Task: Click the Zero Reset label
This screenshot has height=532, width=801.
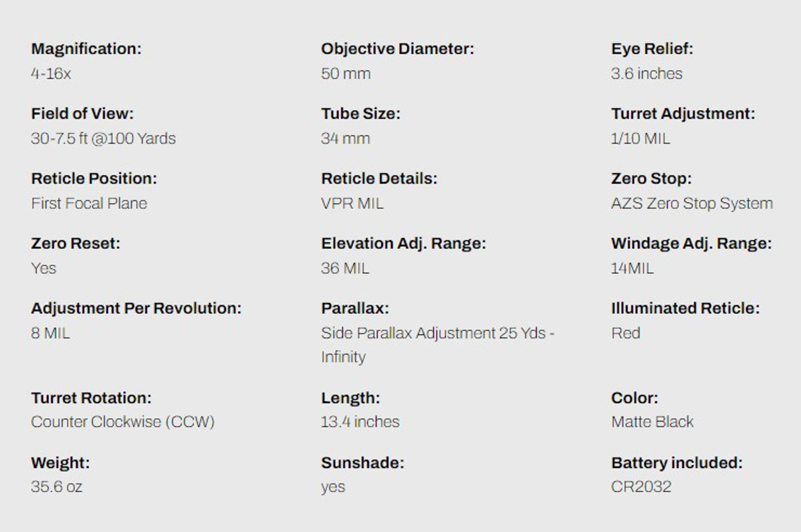Action: coord(75,243)
